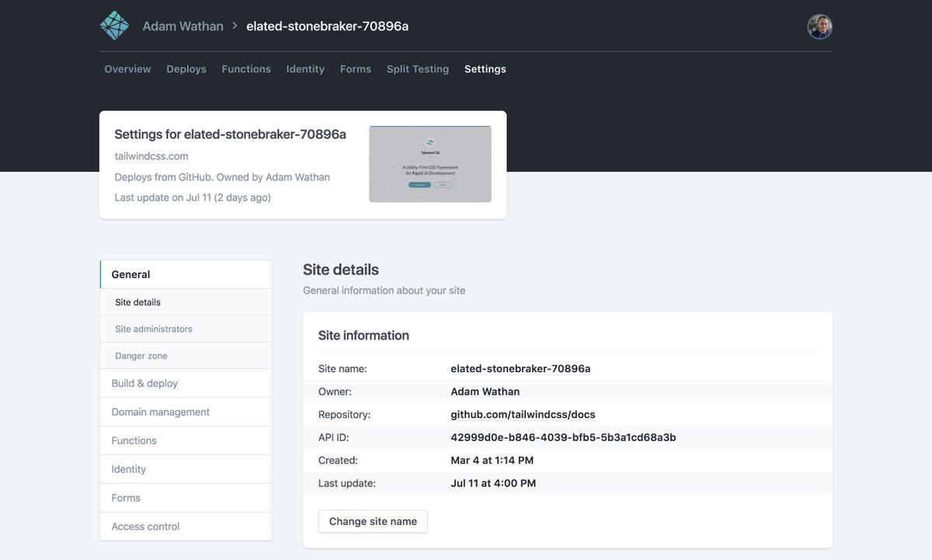
Task: Open Domain management settings
Action: pyautogui.click(x=186, y=412)
